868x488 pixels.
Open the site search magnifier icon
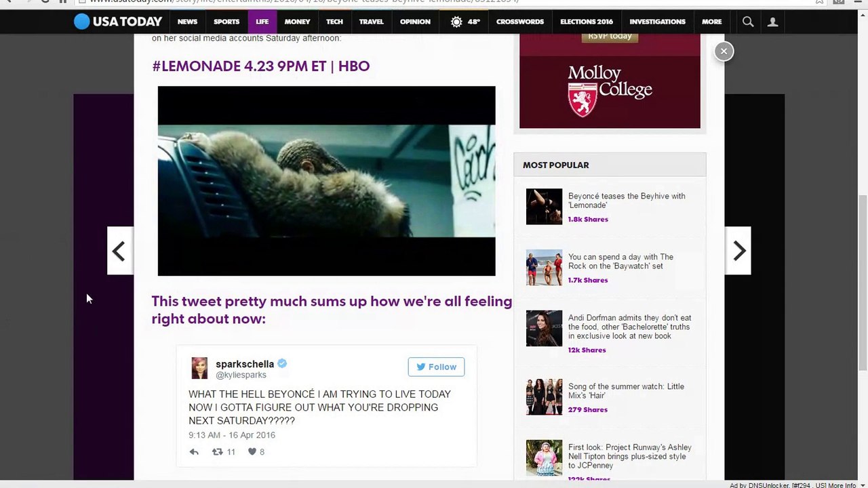click(x=748, y=22)
